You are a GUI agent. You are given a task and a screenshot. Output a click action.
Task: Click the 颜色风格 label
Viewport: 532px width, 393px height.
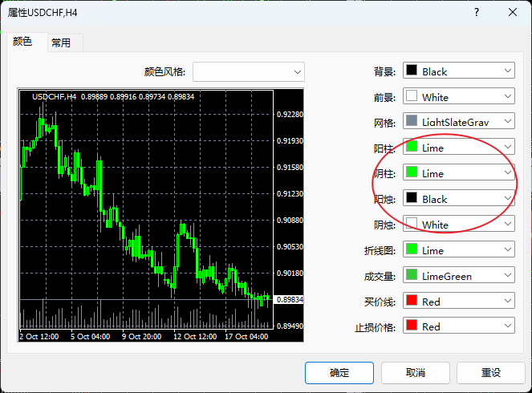pos(164,72)
